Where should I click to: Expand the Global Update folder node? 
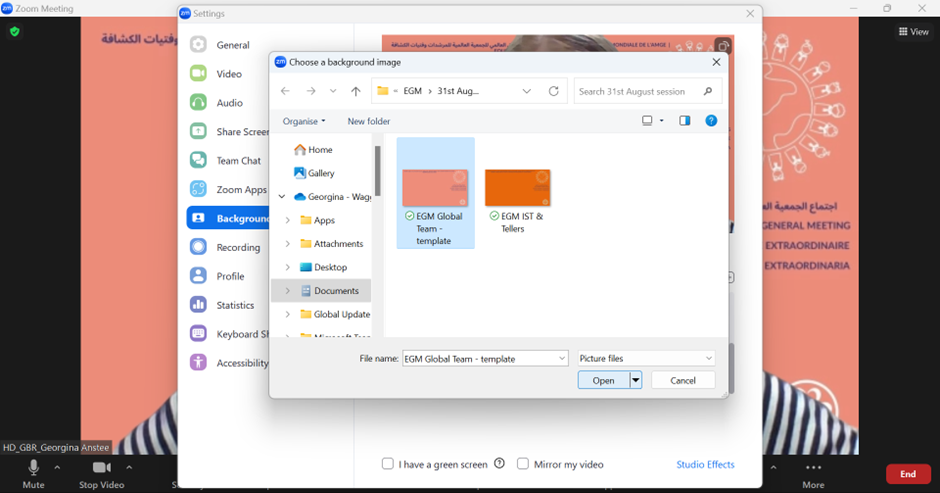288,314
